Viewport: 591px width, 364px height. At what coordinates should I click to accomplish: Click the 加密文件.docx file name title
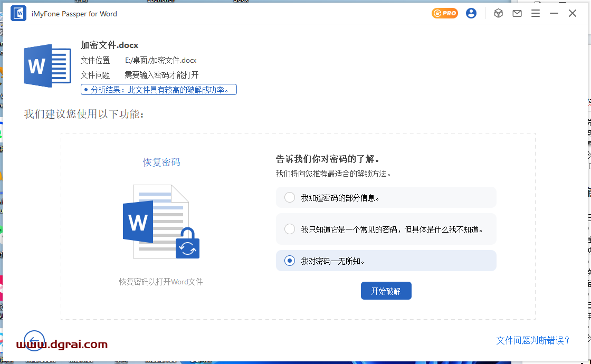109,45
